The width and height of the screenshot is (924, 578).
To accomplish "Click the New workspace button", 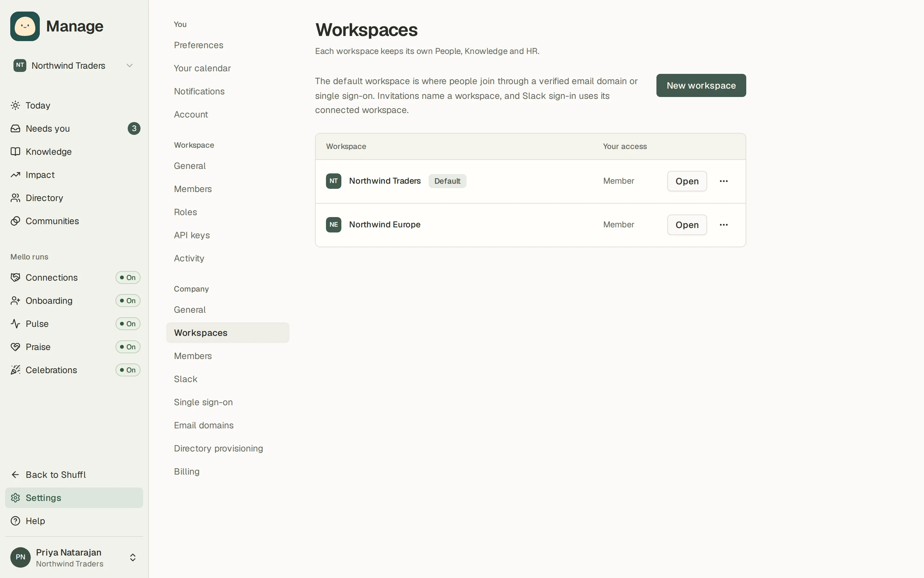I will tap(701, 86).
